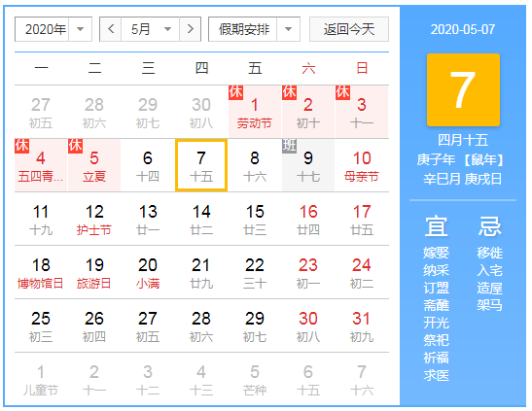Select May 5 立夏
This screenshot has width=532, height=411.
click(x=94, y=165)
